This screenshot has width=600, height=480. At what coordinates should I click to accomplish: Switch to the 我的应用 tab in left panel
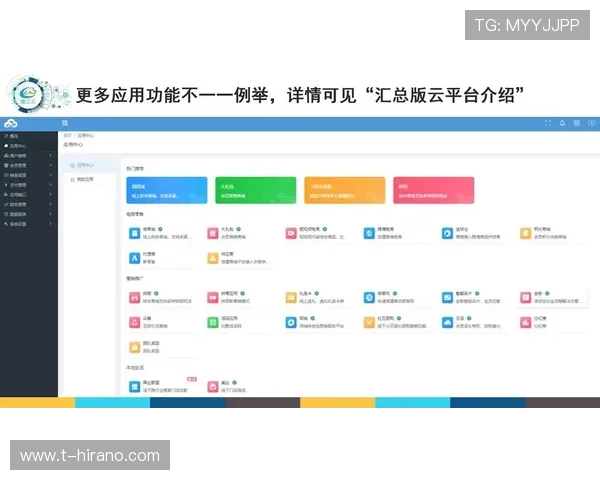point(89,179)
